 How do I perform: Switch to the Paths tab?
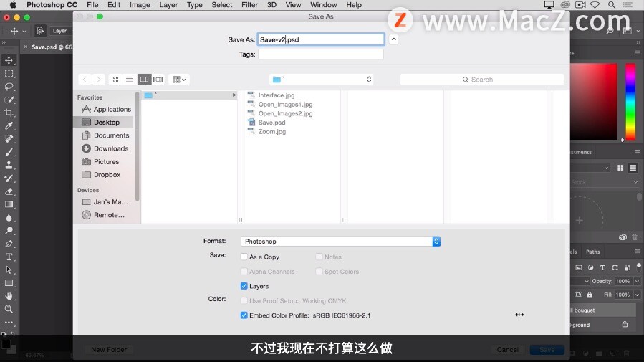click(x=592, y=252)
